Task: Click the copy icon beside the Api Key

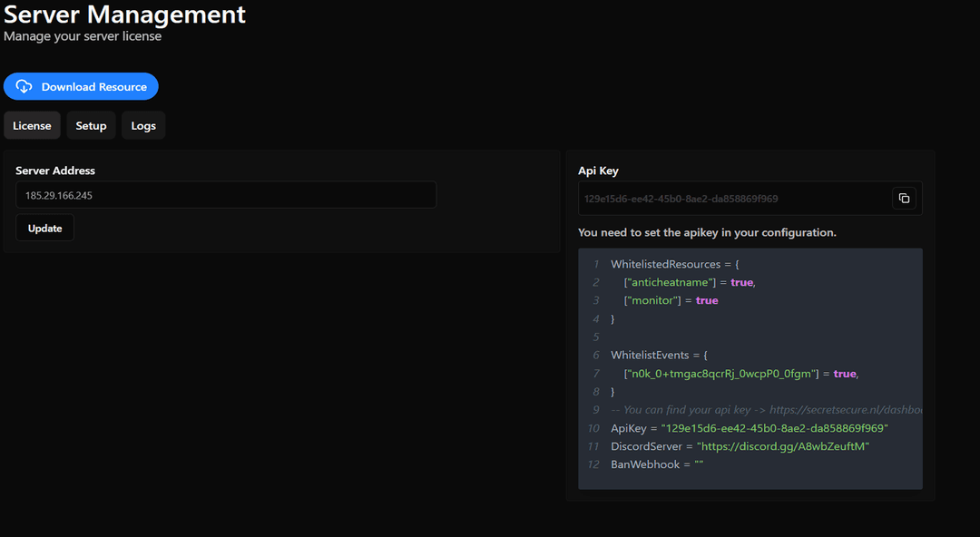Action: [904, 198]
